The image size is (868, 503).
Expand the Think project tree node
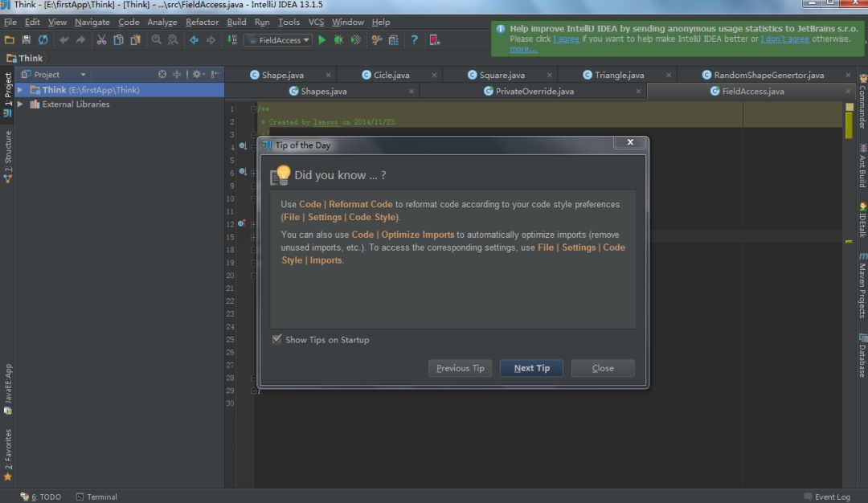20,90
